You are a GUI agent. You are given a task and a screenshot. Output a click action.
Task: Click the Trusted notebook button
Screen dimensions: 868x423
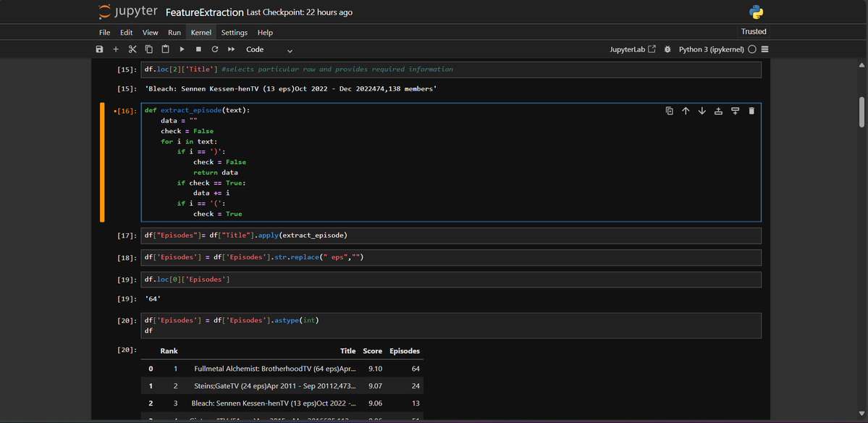tap(754, 32)
